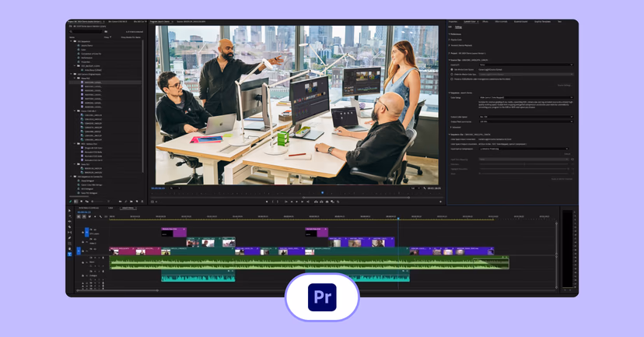Expand the Display Color section
This screenshot has height=337, width=644.
click(x=449, y=40)
